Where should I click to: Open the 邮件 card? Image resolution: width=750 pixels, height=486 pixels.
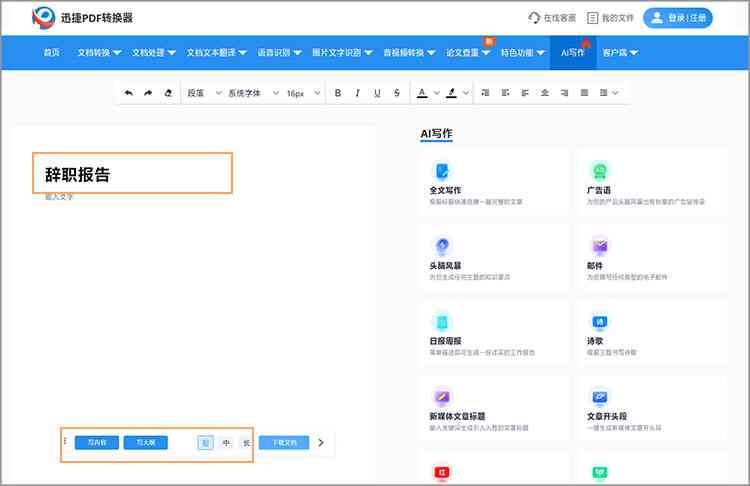[x=651, y=257]
